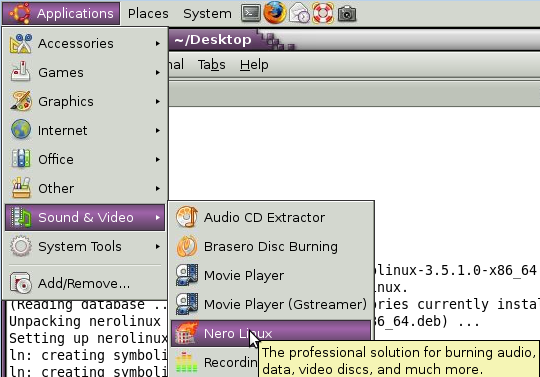Click the Games joystick icon
Viewport: 540px width, 377px height.
pos(21,71)
